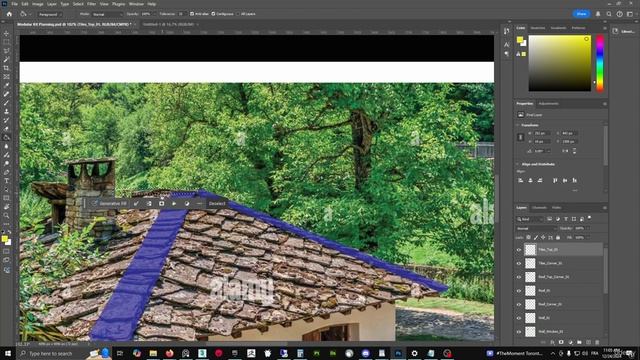Select the Move tool

tap(6, 33)
